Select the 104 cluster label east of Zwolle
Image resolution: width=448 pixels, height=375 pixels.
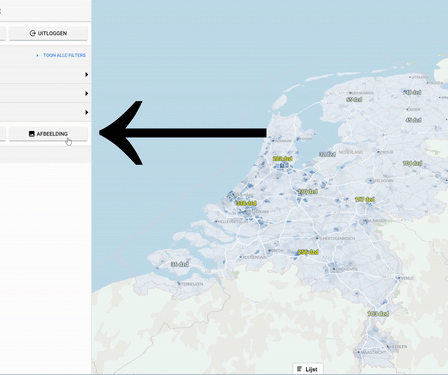[412, 163]
